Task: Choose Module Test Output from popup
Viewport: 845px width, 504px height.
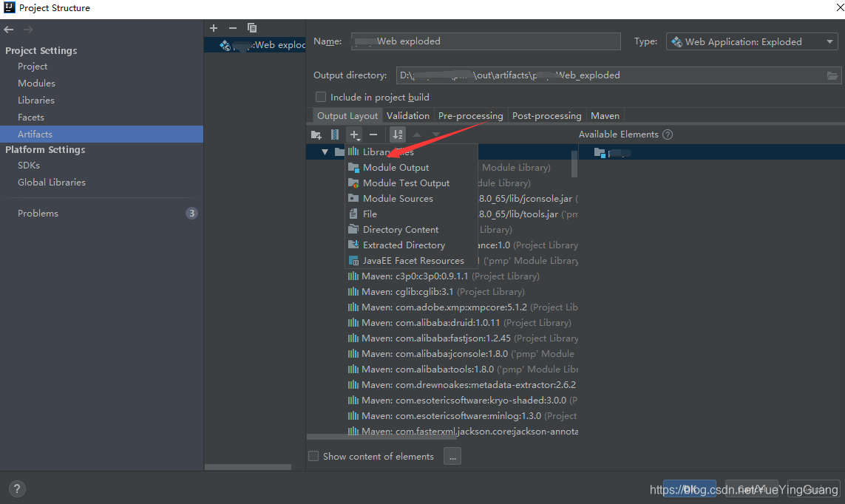Action: [x=411, y=183]
